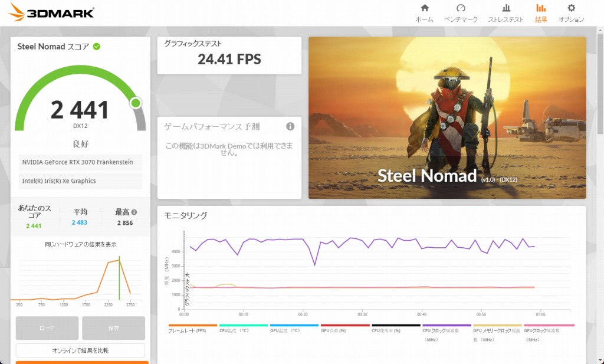Click オンラインで結果を比較 button
The image size is (604, 364).
click(x=80, y=350)
